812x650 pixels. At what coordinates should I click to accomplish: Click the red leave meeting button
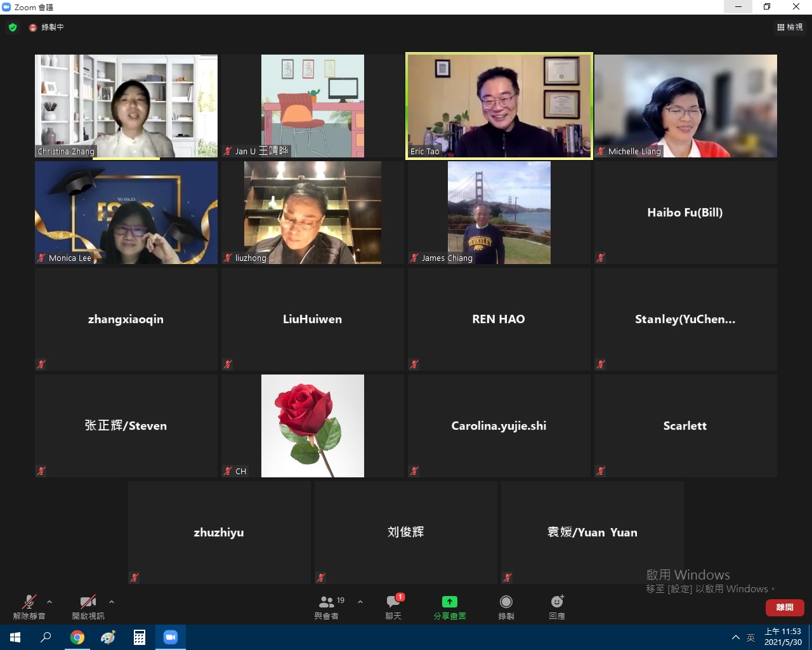click(785, 607)
